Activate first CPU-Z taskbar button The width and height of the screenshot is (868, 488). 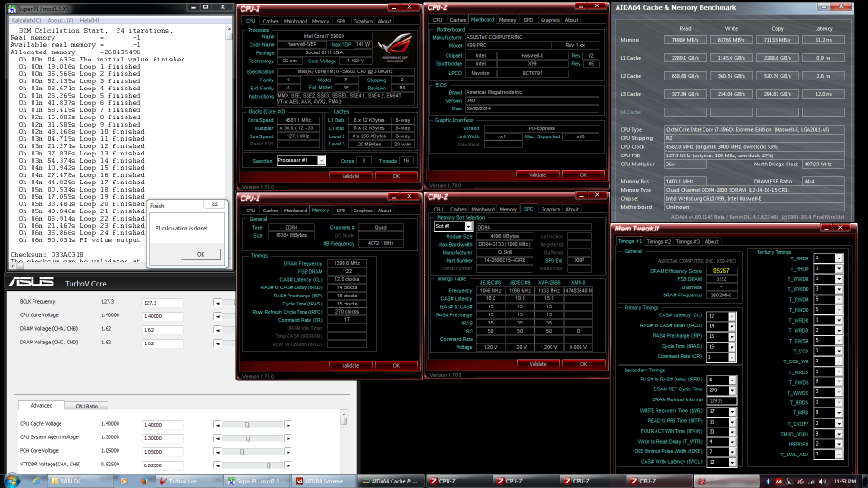click(x=459, y=482)
